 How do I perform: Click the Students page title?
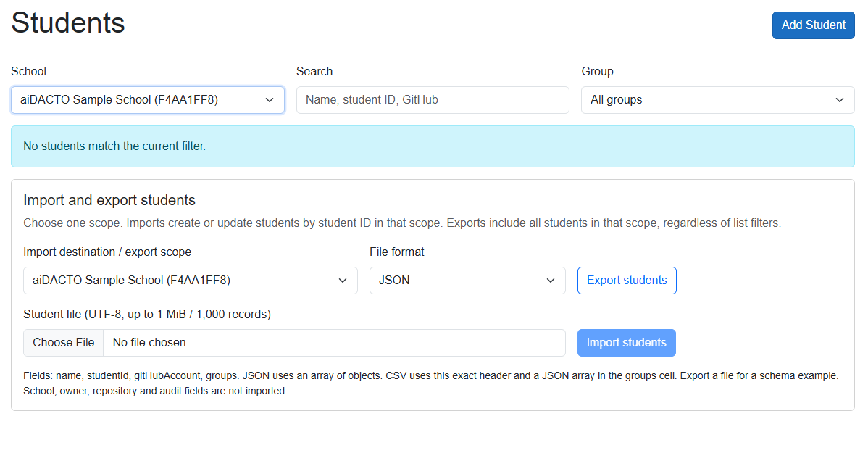point(67,22)
